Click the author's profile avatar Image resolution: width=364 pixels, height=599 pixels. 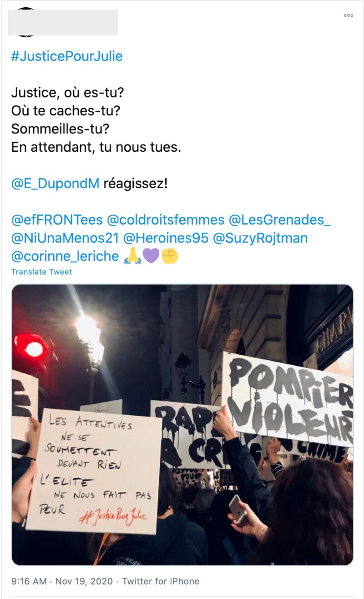click(26, 22)
